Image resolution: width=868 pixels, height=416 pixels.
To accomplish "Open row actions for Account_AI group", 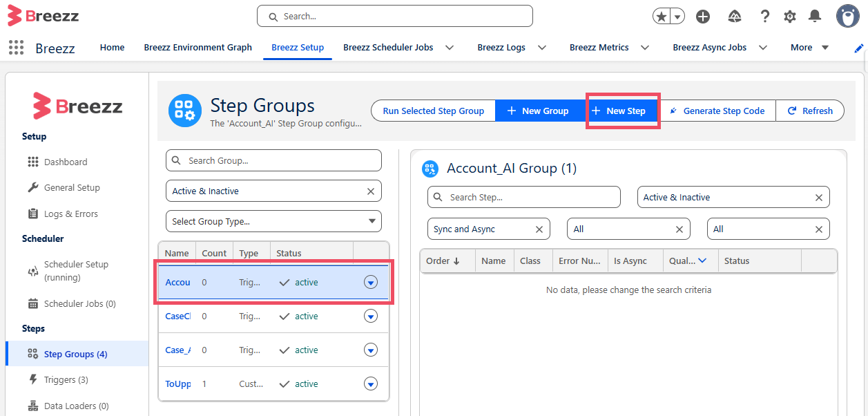I will pos(371,282).
